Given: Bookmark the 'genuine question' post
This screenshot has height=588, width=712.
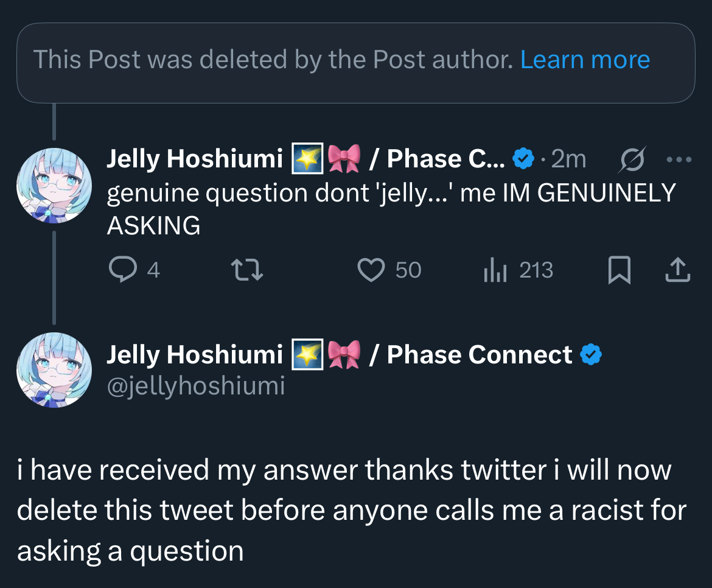Looking at the screenshot, I should [x=618, y=270].
